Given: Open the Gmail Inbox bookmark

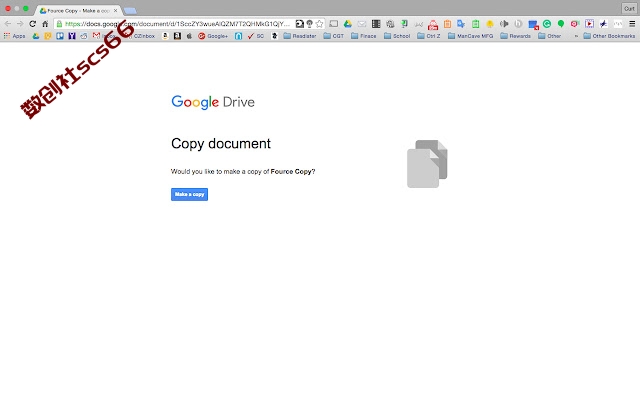Looking at the screenshot, I should 103,36.
